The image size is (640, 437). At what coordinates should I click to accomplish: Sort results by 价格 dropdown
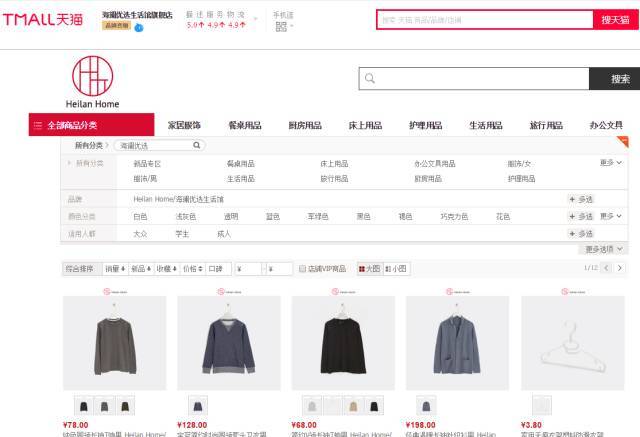click(x=190, y=268)
